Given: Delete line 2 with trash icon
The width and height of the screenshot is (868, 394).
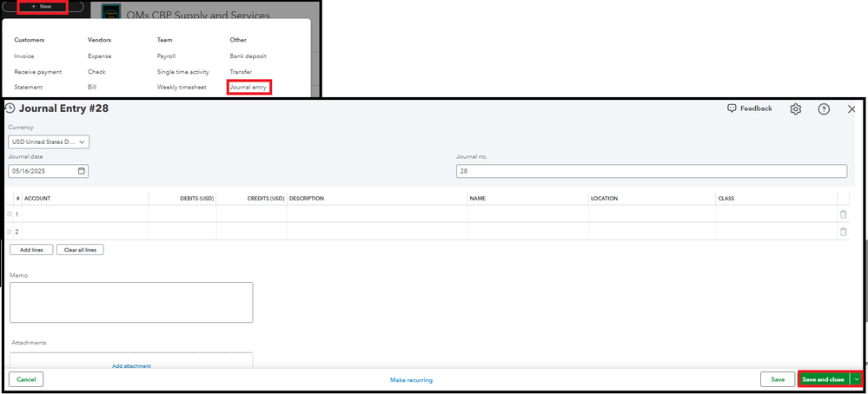Looking at the screenshot, I should tap(843, 232).
